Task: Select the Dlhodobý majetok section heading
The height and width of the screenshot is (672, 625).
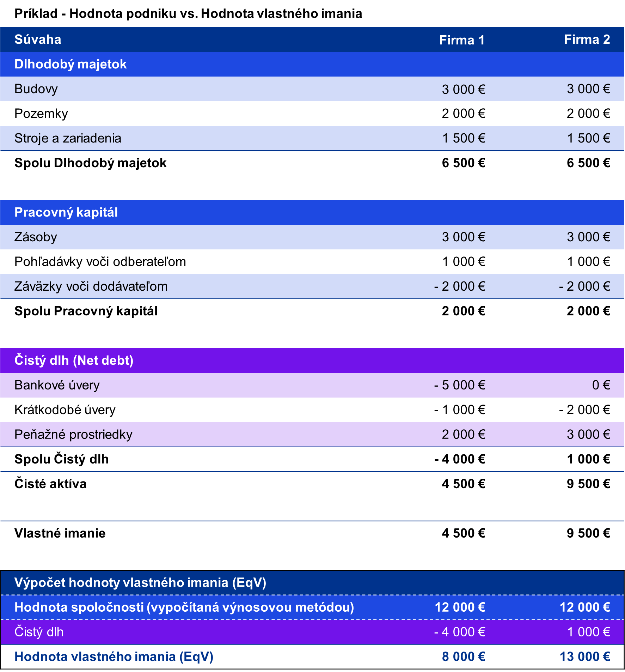Action: 70,64
